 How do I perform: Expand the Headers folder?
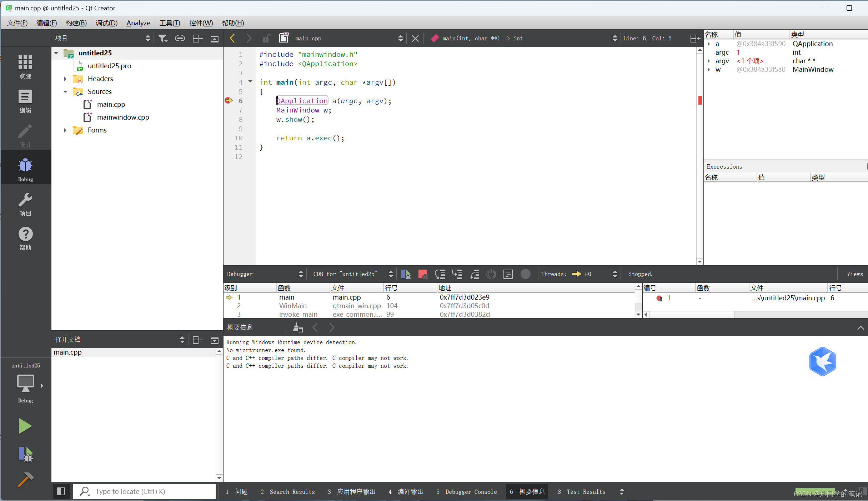tap(65, 79)
